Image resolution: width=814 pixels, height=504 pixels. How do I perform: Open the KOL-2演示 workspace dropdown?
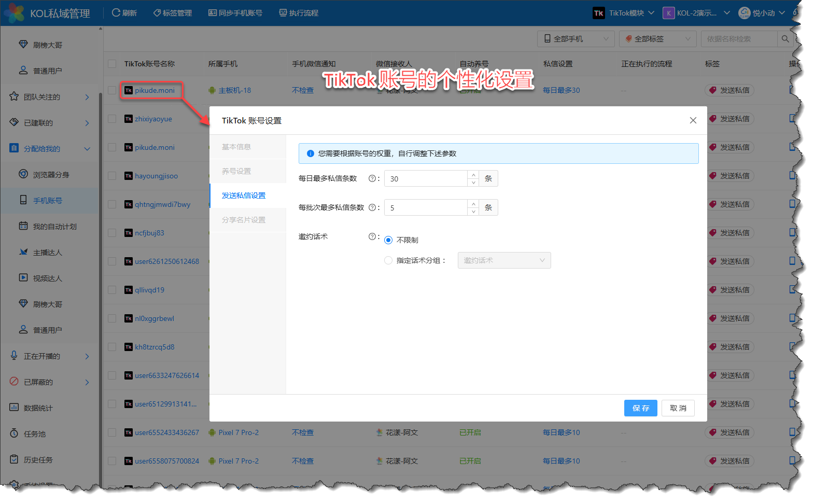(696, 13)
